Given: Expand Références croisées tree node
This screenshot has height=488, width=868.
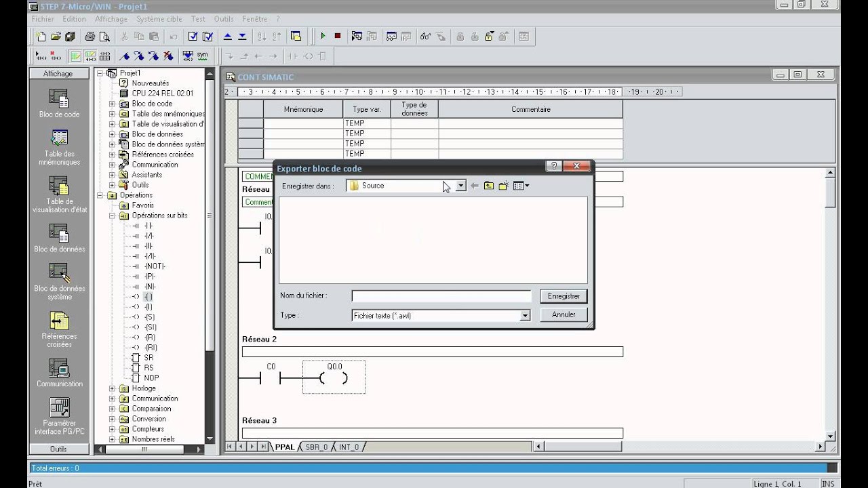Looking at the screenshot, I should click(113, 155).
